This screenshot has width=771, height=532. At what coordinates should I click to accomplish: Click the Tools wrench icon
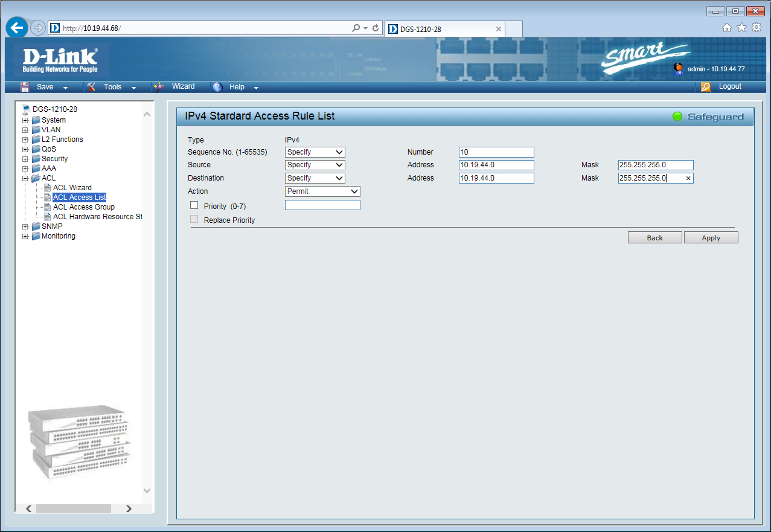click(91, 87)
